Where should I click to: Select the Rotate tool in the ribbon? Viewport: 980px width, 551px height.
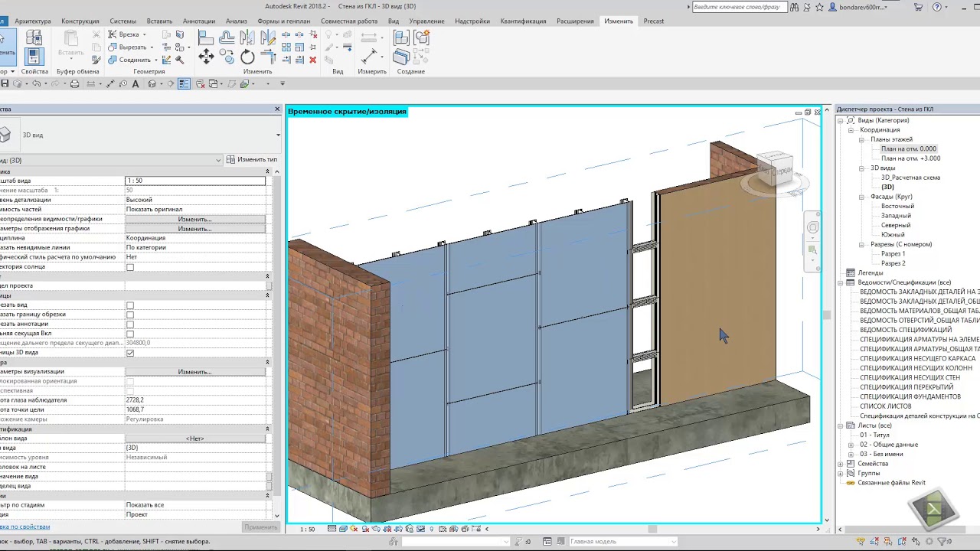pos(247,57)
